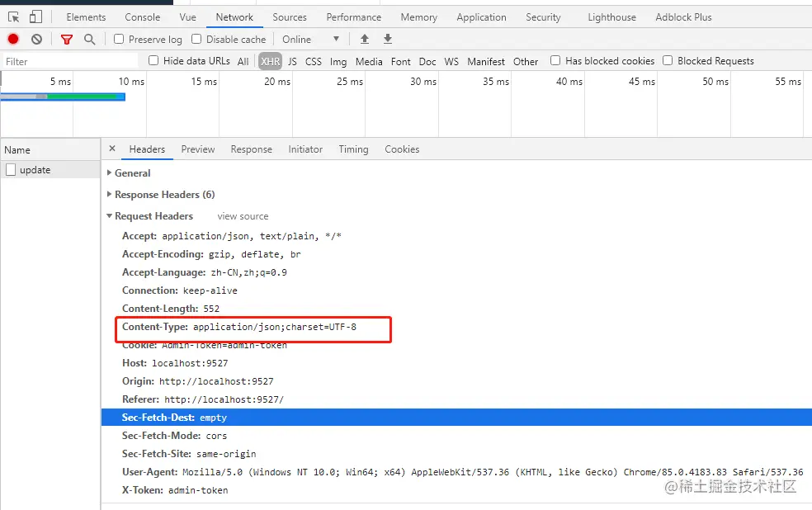
Task: Open the Timing tab
Action: click(354, 149)
